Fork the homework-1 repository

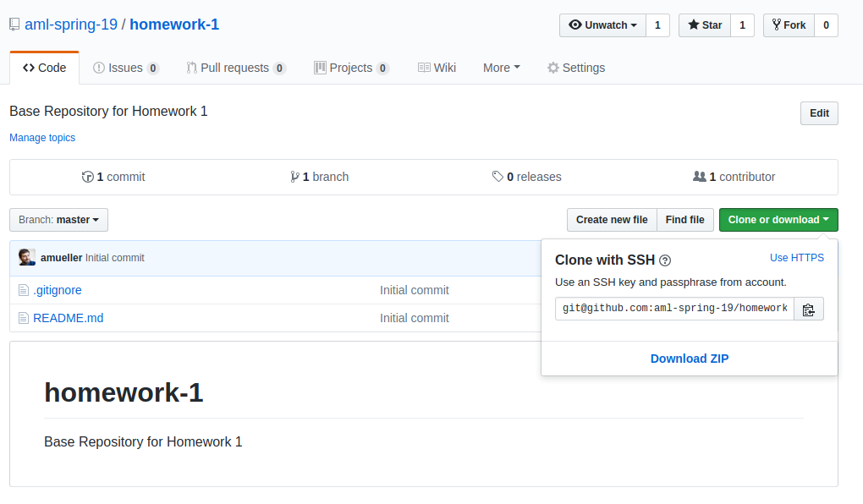789,25
